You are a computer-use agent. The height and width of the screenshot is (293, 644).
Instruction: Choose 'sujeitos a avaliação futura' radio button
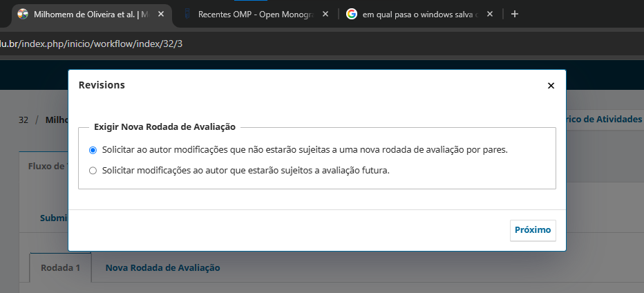[x=93, y=171]
